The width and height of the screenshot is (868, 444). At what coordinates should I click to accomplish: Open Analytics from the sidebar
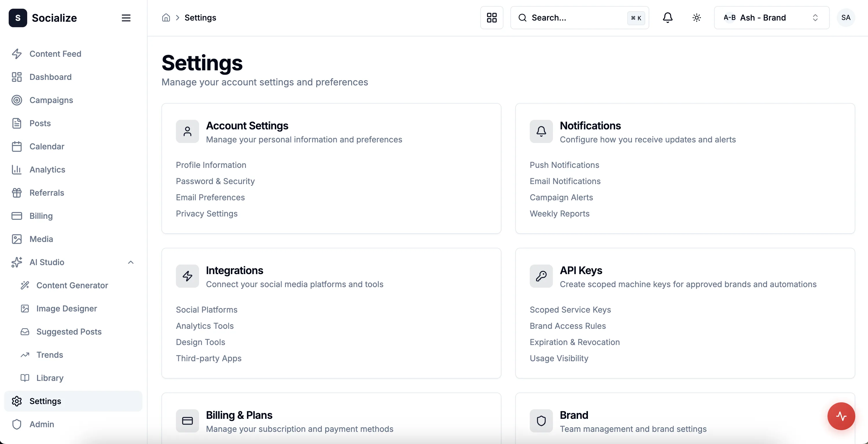pyautogui.click(x=47, y=170)
